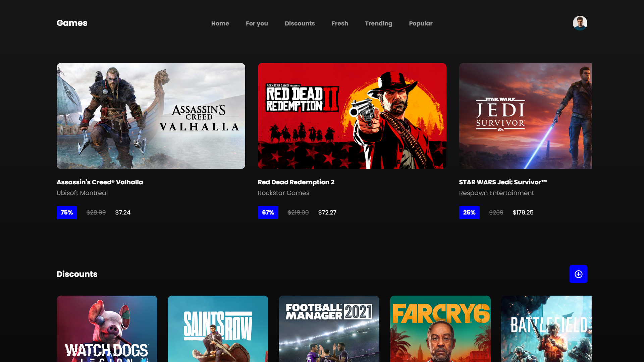Click the Respawn Entertainment developer name

[x=496, y=193]
